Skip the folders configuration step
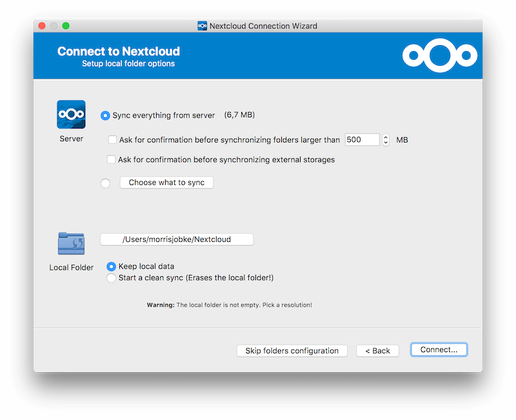This screenshot has height=420, width=516. 292,350
